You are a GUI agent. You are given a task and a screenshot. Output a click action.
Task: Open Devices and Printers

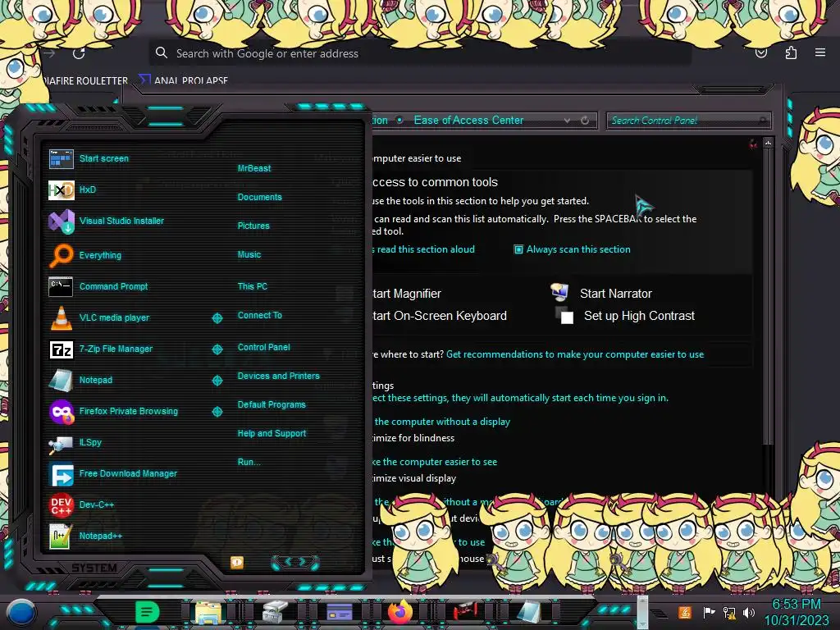pyautogui.click(x=278, y=376)
